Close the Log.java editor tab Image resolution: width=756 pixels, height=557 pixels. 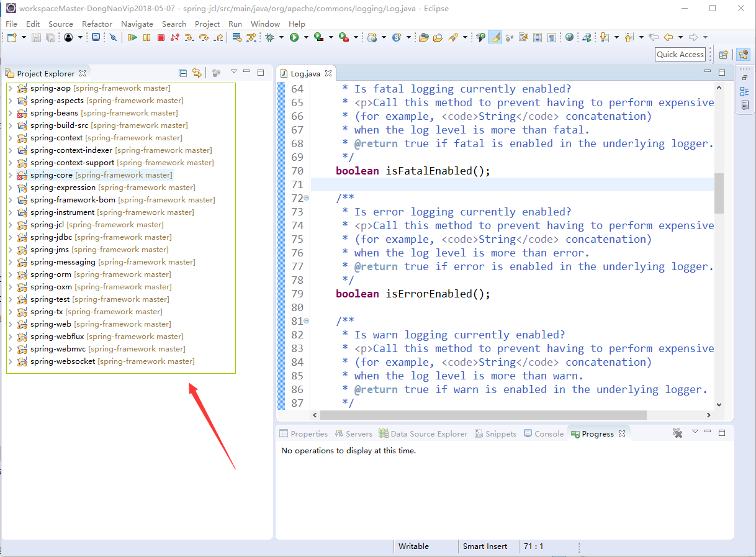coord(329,73)
